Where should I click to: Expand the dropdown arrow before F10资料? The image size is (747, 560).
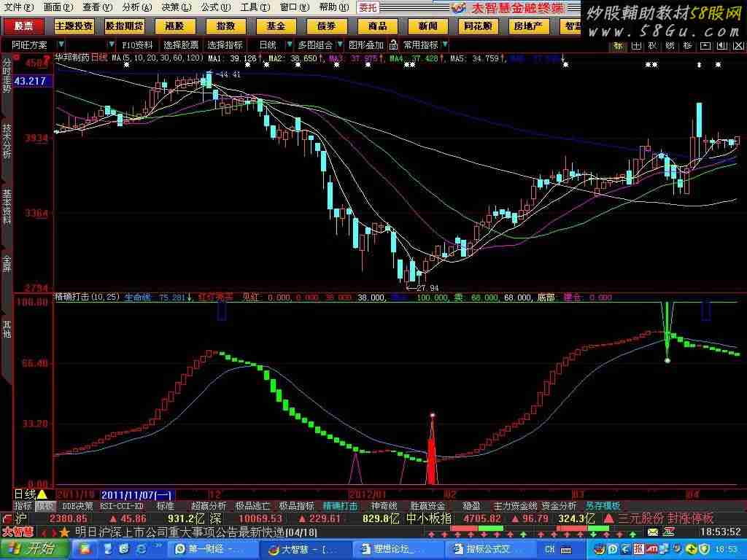[x=112, y=44]
